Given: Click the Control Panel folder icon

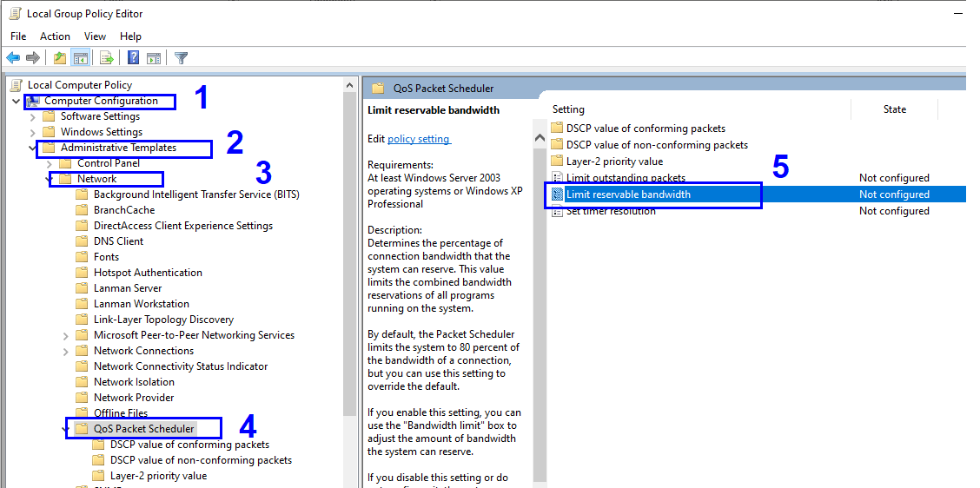Looking at the screenshot, I should pos(66,163).
